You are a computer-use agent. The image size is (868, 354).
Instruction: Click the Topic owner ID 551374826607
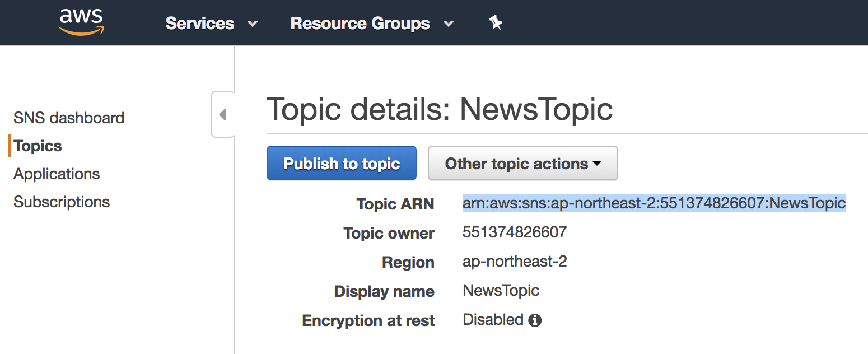[x=515, y=232]
